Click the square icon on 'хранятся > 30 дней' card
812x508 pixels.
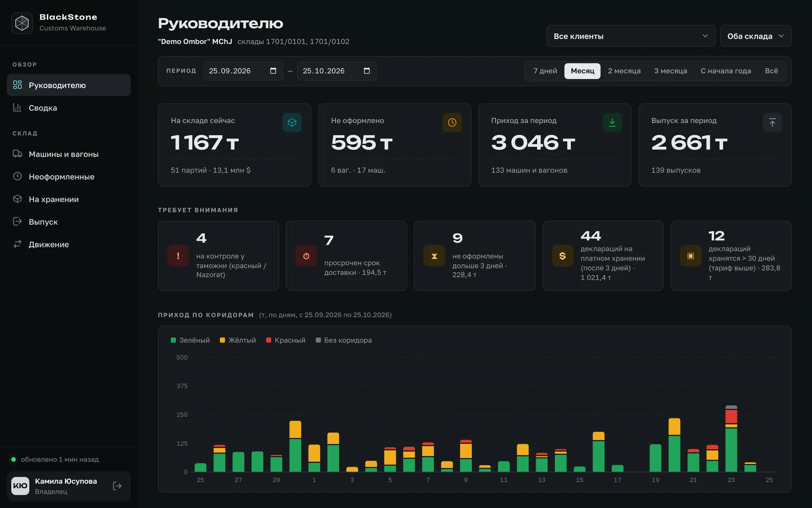[691, 256]
